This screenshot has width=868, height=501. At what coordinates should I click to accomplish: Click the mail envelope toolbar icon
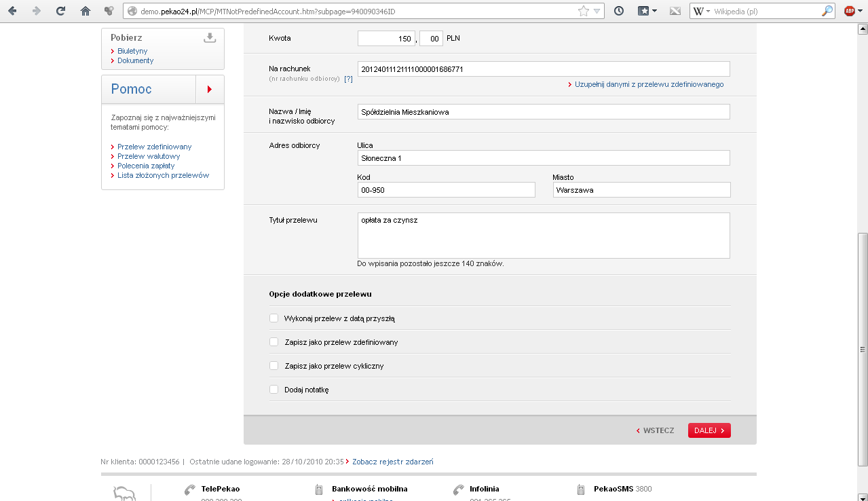click(x=675, y=11)
